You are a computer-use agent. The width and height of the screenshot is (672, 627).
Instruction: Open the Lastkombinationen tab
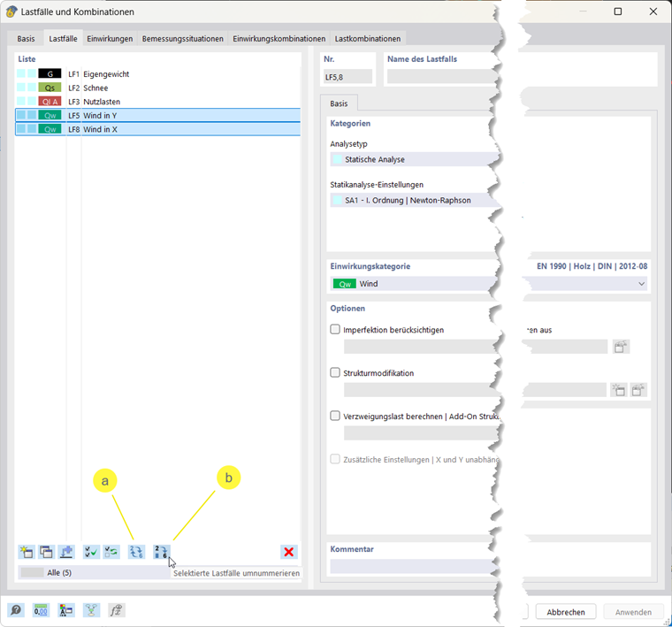(x=368, y=39)
